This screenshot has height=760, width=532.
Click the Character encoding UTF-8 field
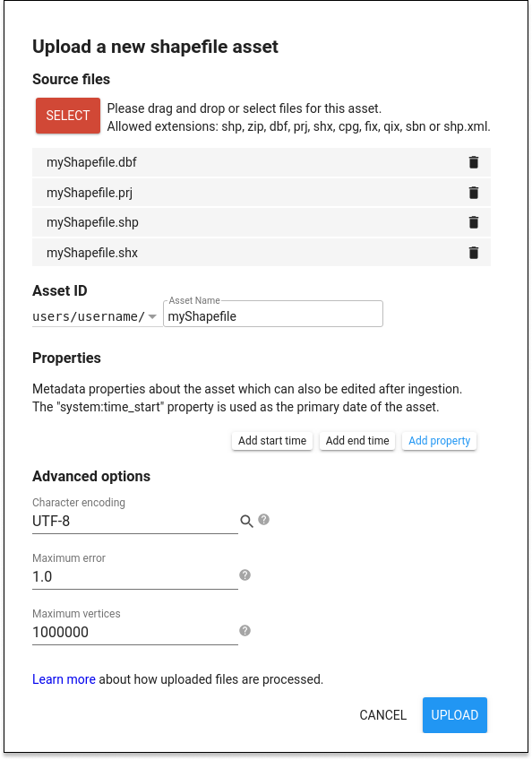(x=134, y=522)
